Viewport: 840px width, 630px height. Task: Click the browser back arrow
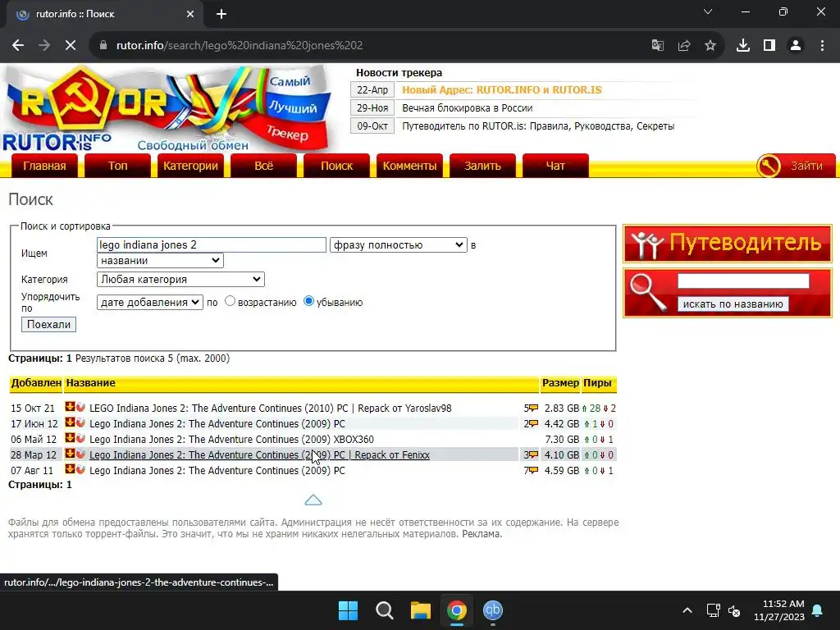[18, 46]
